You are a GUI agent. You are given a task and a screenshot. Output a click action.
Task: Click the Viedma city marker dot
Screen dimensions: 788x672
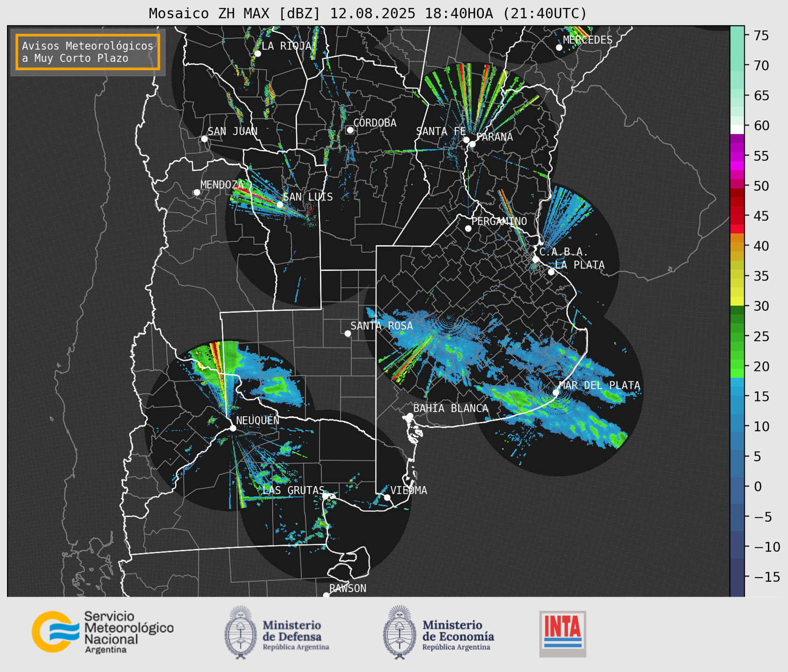(387, 497)
